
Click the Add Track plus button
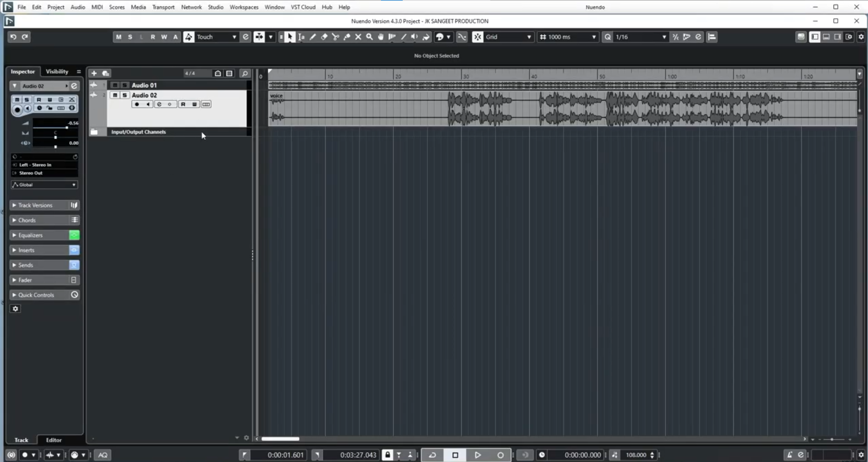coord(94,73)
